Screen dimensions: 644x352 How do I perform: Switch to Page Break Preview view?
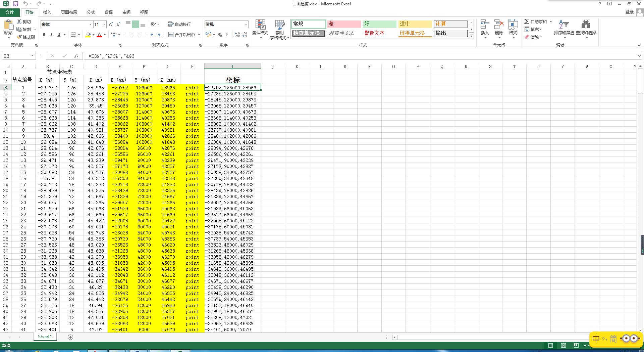[576, 345]
